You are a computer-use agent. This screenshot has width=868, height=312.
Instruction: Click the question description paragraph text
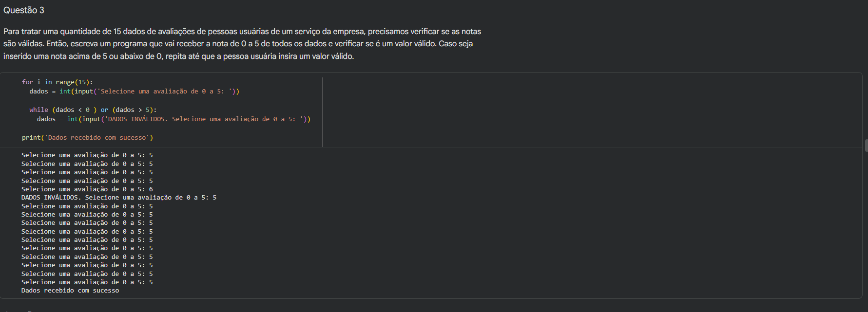tap(242, 44)
